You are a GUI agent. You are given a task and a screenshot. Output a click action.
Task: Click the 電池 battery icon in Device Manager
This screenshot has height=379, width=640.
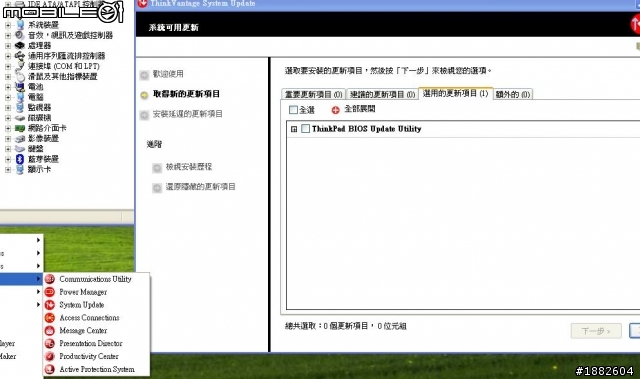(x=20, y=86)
